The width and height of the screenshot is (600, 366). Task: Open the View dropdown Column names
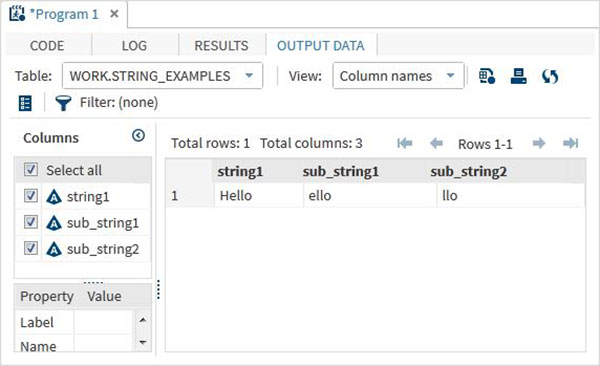398,76
